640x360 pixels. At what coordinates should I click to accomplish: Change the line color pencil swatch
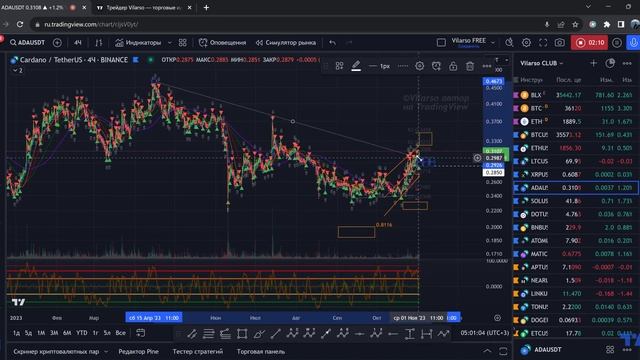pyautogui.click(x=356, y=66)
